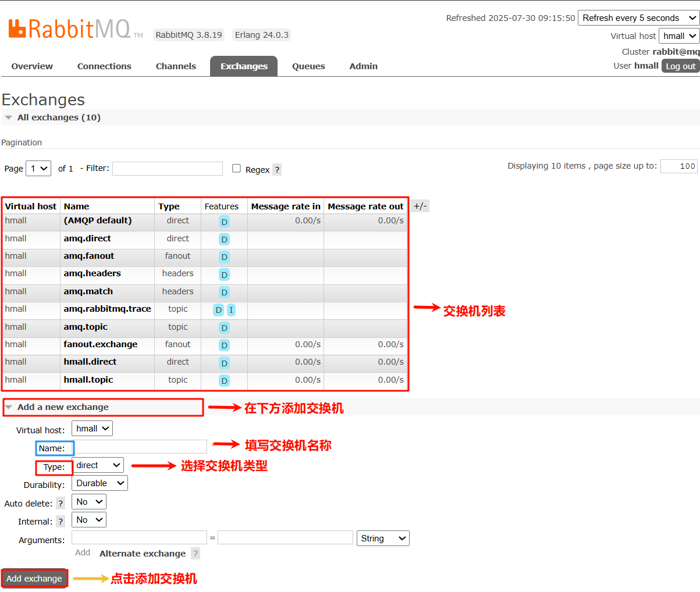
Task: Sort by Message rate out column header
Action: tap(365, 206)
